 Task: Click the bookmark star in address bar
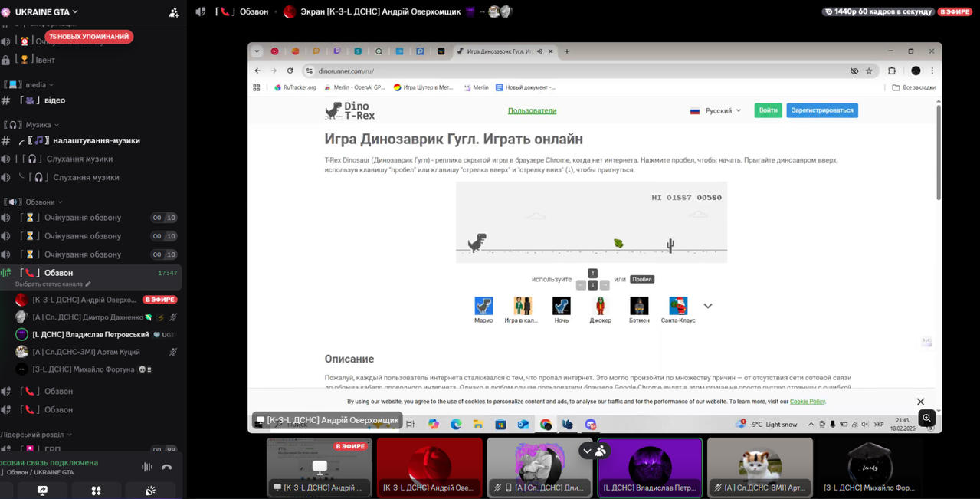coord(869,71)
